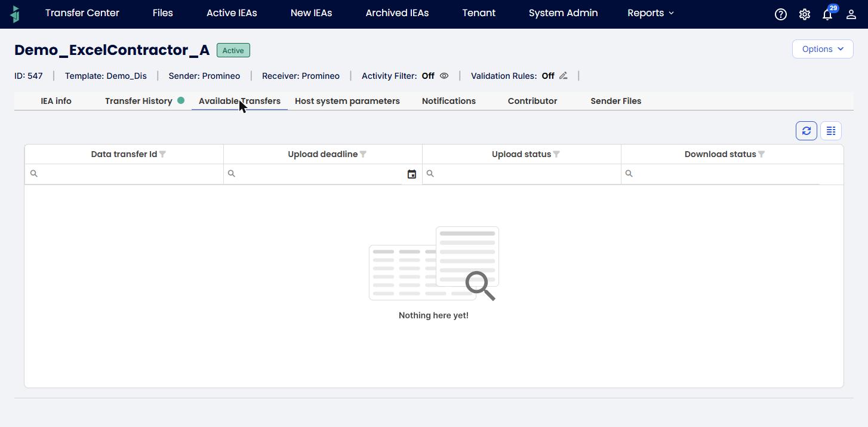Click the 'Sender: Promineo' text
Viewport: 868px width, 427px height.
(x=204, y=76)
